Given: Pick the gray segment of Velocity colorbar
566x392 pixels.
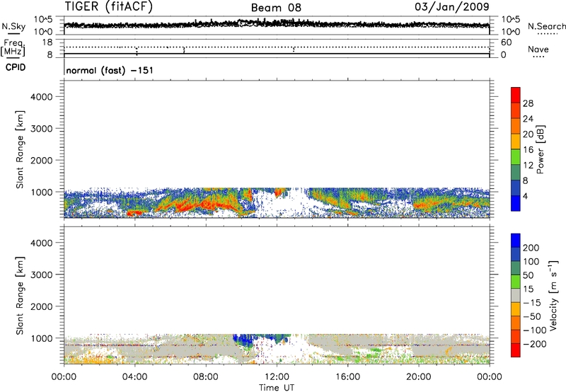Looking at the screenshot, I should tap(516, 295).
